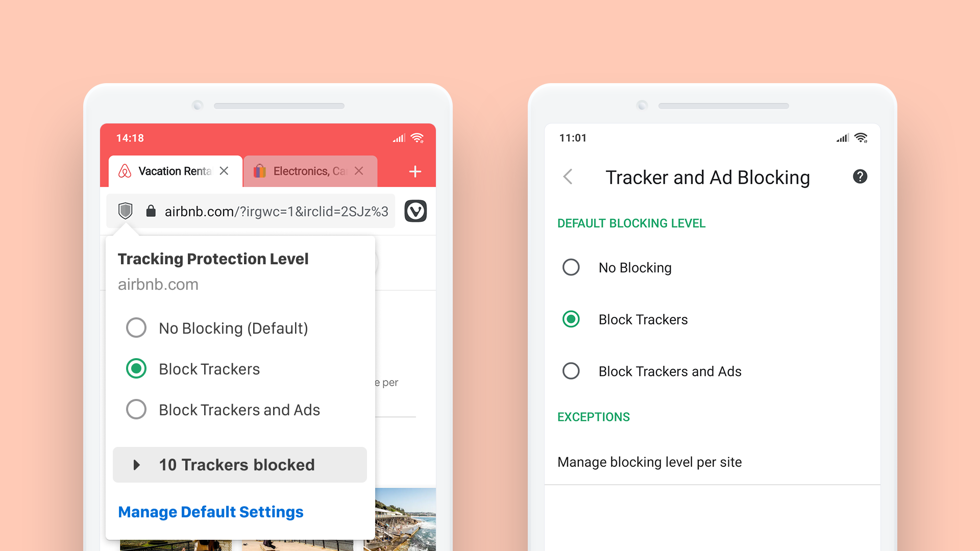The width and height of the screenshot is (980, 551).
Task: Select Block Trackers and Ads radio button
Action: pyautogui.click(x=572, y=371)
